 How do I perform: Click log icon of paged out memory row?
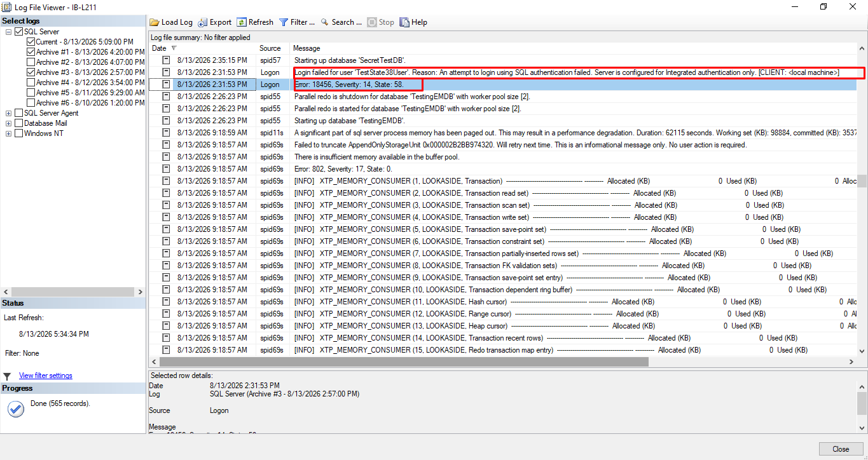click(x=166, y=133)
